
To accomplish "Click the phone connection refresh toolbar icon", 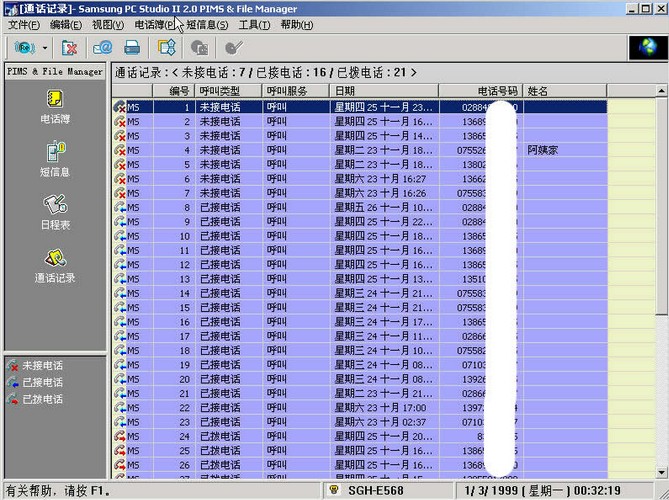I will coord(24,48).
